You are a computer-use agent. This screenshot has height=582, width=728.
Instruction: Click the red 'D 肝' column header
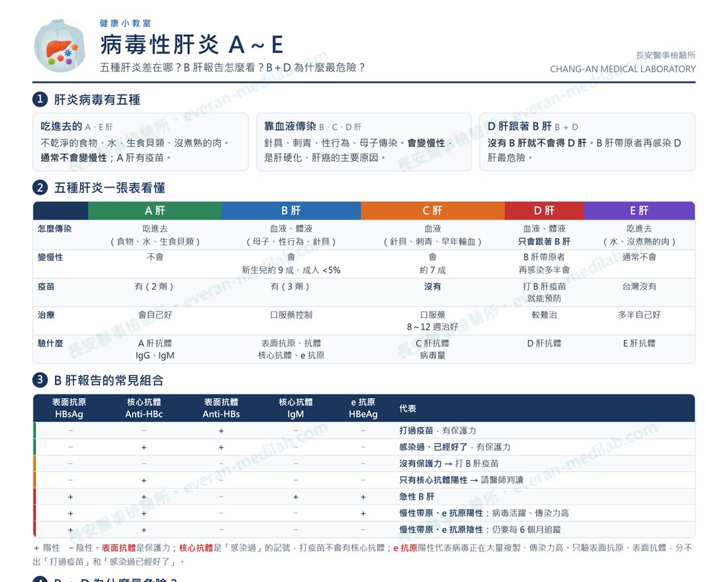coord(544,211)
